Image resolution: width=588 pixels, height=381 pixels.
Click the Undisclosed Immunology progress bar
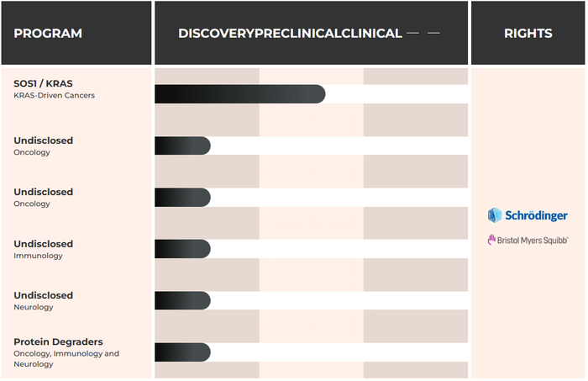(x=182, y=249)
